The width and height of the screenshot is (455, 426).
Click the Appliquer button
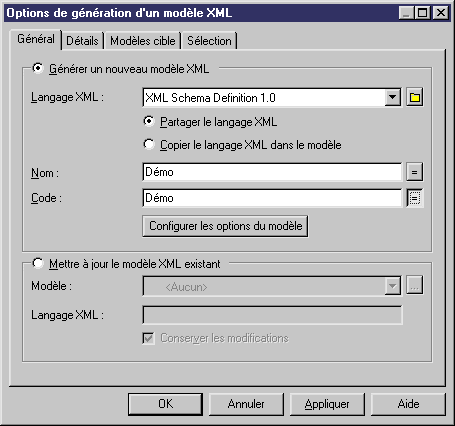pyautogui.click(x=327, y=404)
